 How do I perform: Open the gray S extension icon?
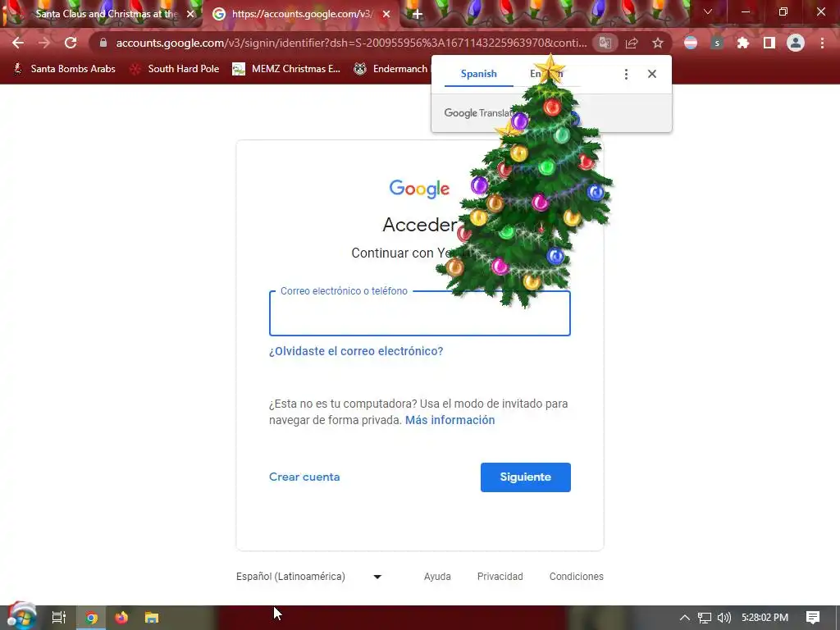[x=717, y=43]
